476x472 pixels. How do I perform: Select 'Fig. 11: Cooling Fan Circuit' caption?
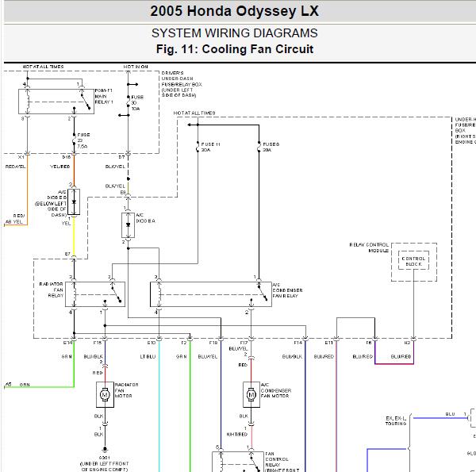234,49
